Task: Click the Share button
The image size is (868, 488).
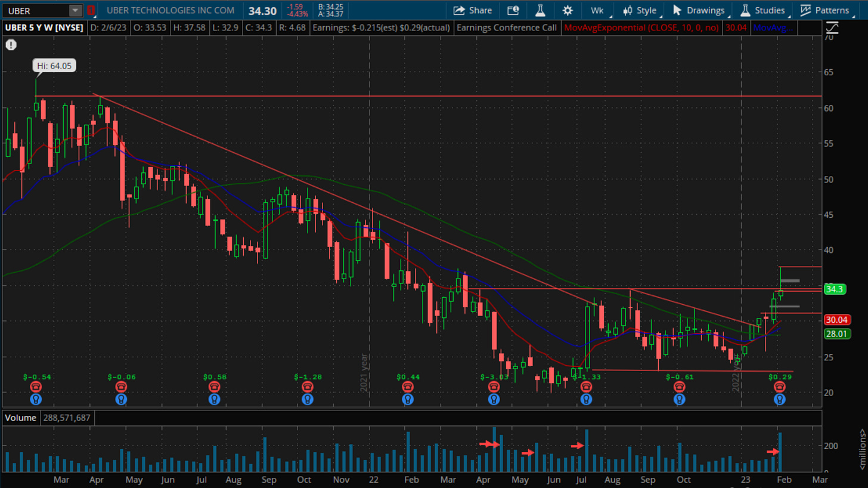Action: [x=472, y=10]
